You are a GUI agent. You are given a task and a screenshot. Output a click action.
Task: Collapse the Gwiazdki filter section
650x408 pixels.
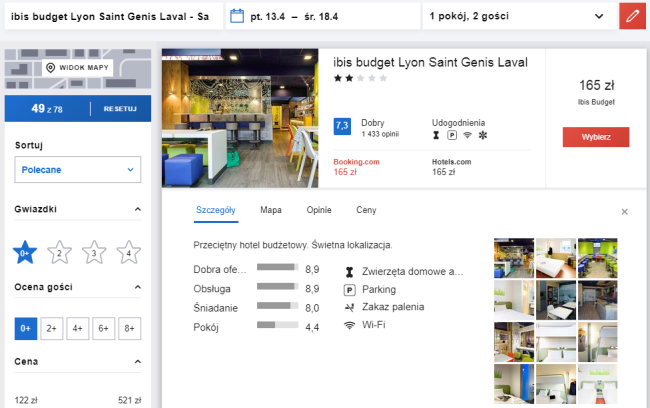136,210
